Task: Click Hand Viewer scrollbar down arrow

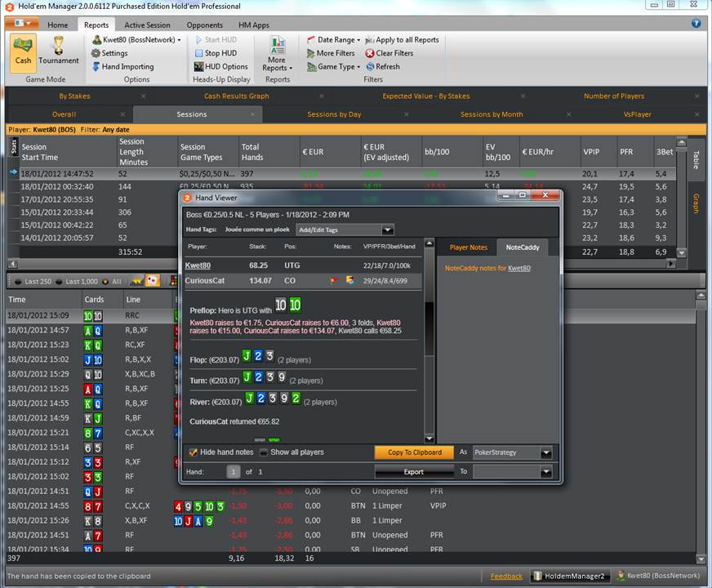Action: pos(429,439)
